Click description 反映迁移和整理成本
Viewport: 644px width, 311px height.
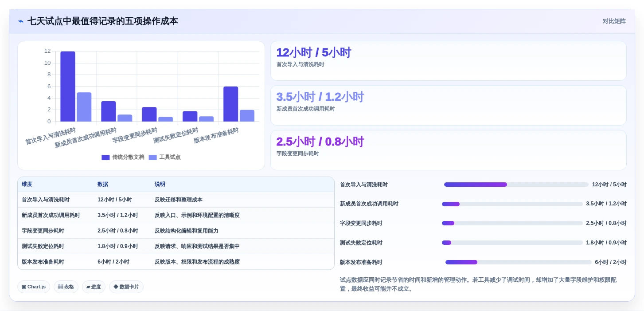[179, 200]
